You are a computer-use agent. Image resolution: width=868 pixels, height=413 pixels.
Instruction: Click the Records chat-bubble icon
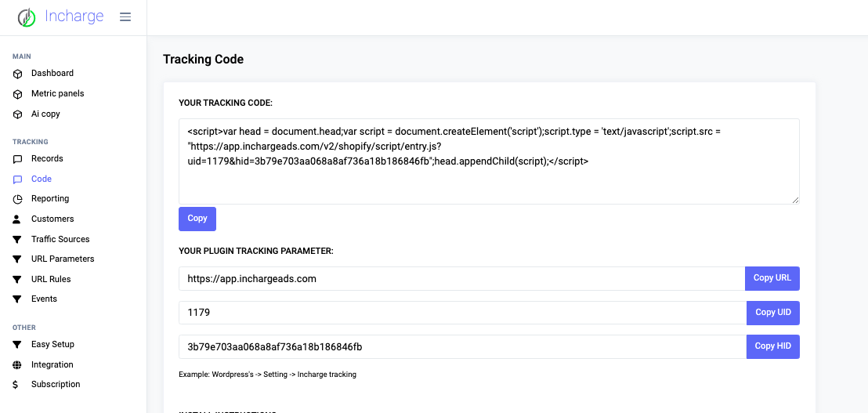18,159
